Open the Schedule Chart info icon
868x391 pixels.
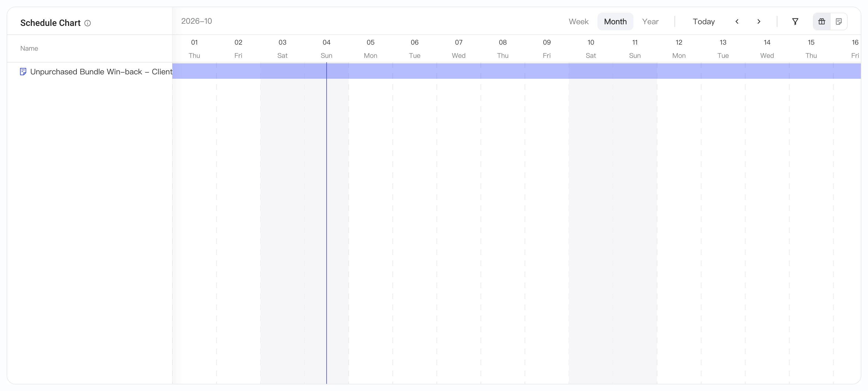pos(88,23)
